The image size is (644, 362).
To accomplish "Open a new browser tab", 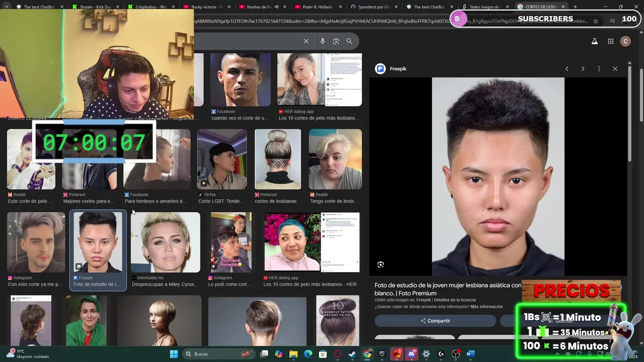I will tap(575, 7).
